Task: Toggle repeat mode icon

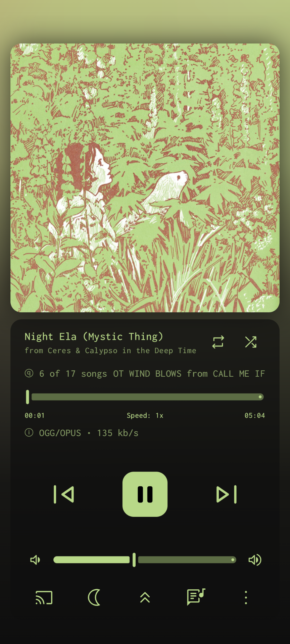Action: point(218,342)
